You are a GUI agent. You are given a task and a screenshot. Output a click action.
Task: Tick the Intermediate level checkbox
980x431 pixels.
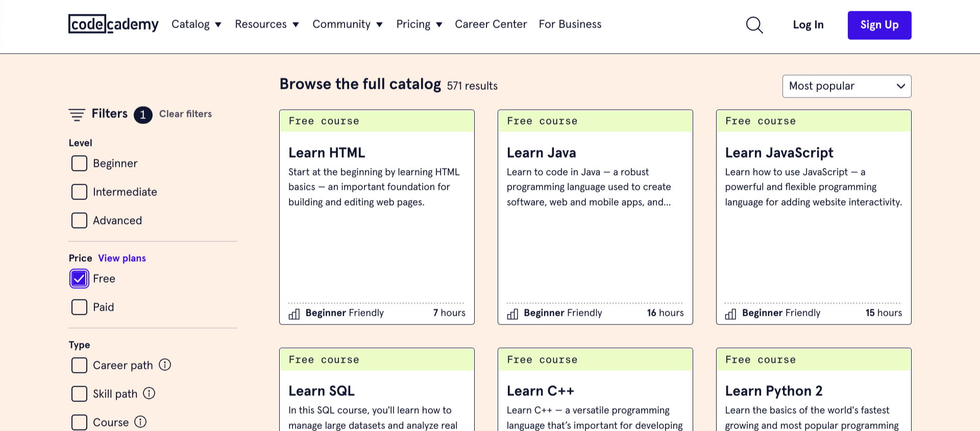[79, 192]
